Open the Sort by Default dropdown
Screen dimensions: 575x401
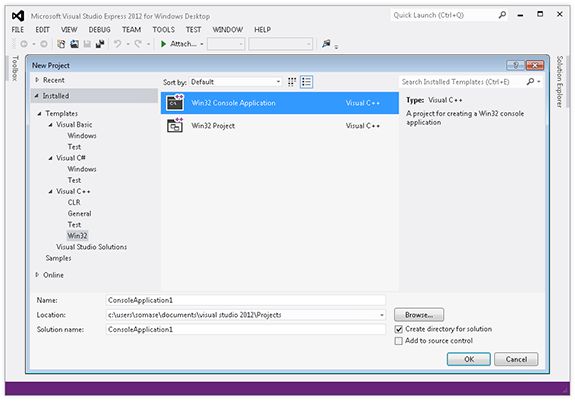click(x=235, y=82)
